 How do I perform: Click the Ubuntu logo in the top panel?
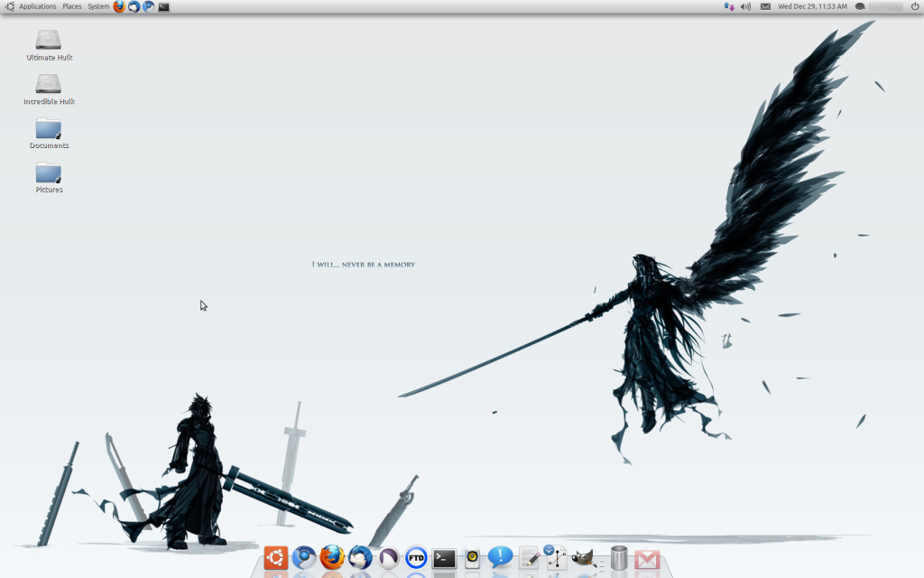(9, 6)
